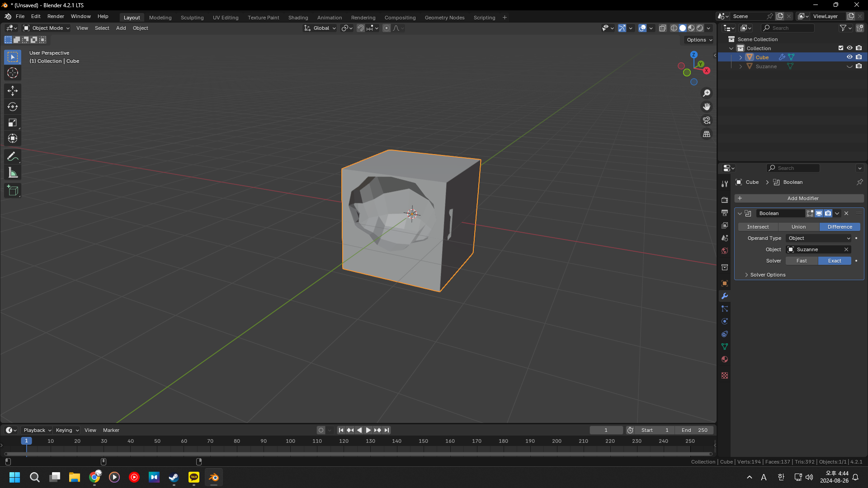Switch to Sculpting workspace tab

click(x=192, y=18)
